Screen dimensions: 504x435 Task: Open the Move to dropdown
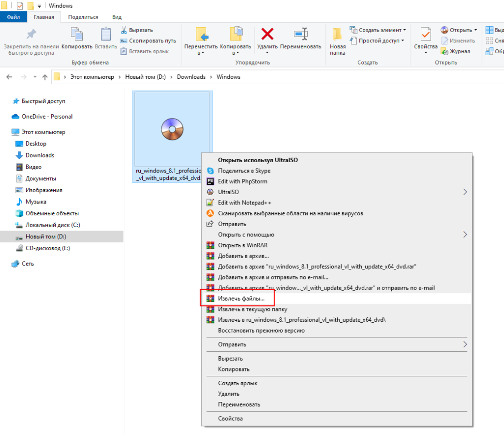201,53
